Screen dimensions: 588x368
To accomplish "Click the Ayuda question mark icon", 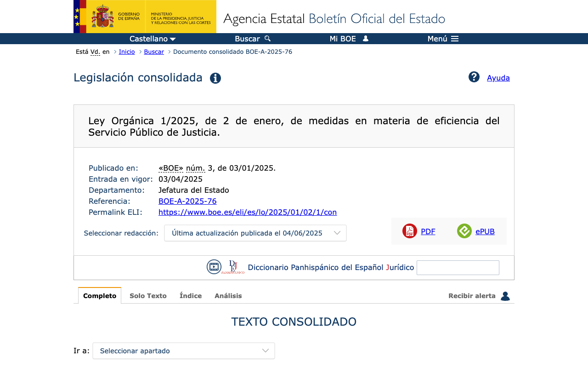I will click(474, 77).
